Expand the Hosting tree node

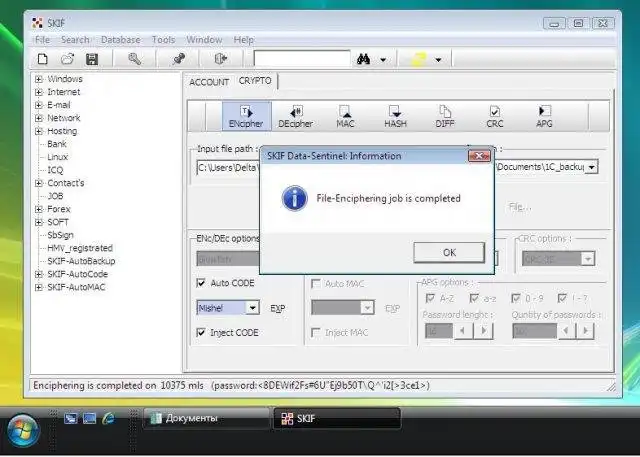click(x=39, y=131)
